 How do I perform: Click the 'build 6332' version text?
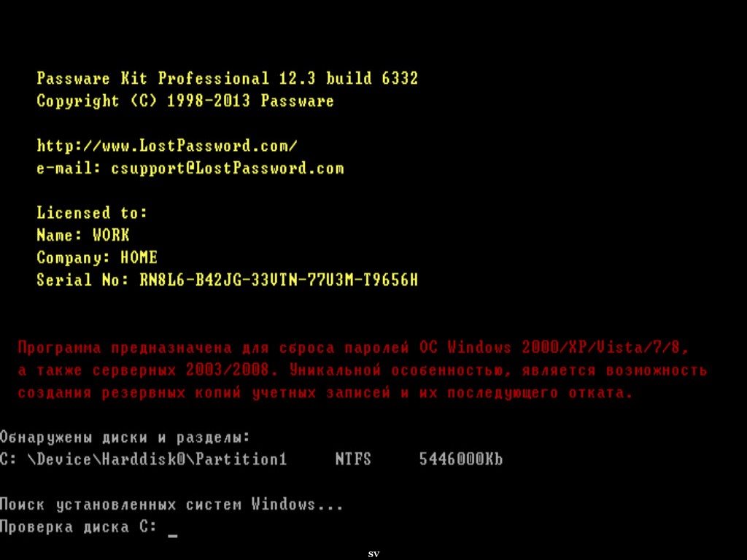371,79
